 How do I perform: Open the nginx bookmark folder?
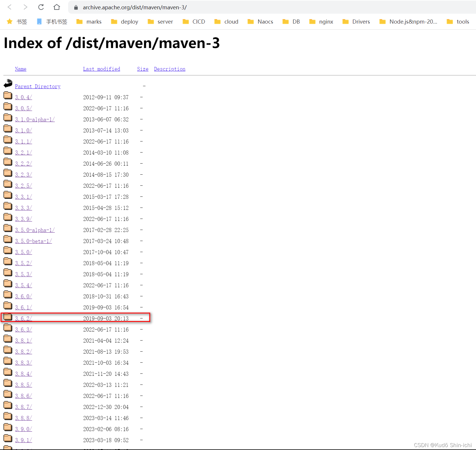tap(321, 22)
